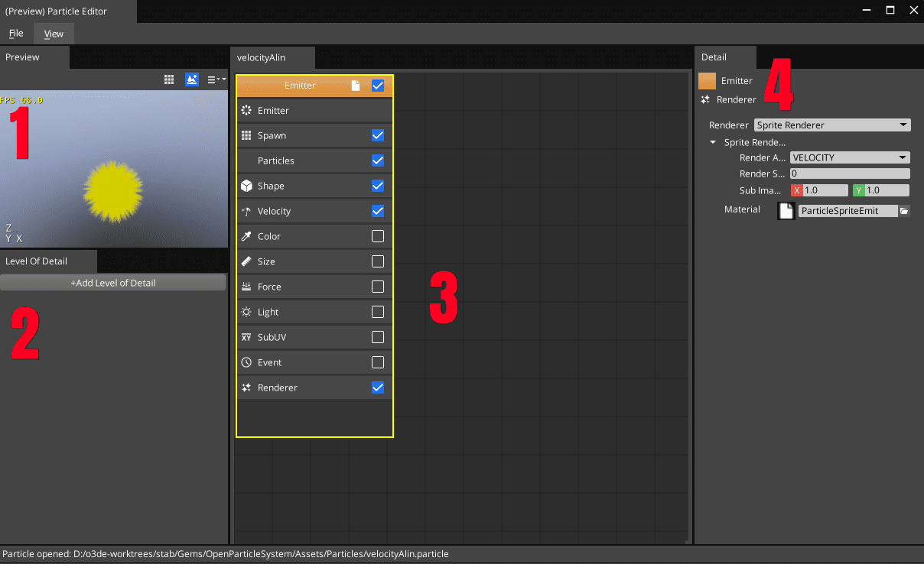Click the Emitter row spinner icon
Viewport: 924px width, 564px height.
[x=246, y=111]
